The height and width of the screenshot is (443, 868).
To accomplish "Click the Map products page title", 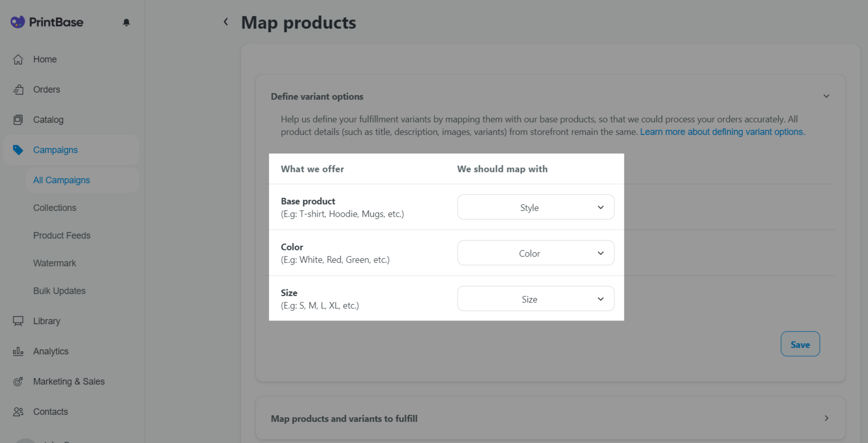I will click(298, 23).
